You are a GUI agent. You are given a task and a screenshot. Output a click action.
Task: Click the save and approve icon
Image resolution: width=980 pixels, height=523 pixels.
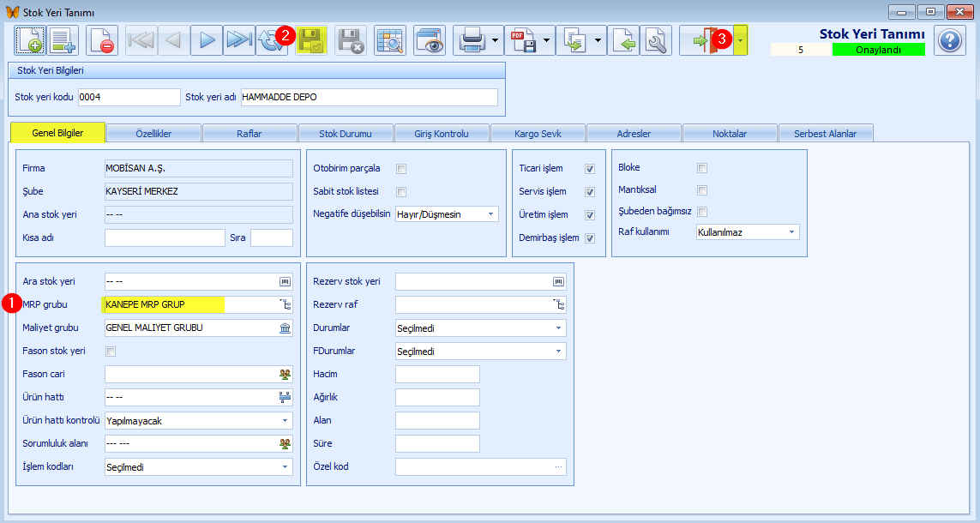tap(311, 40)
